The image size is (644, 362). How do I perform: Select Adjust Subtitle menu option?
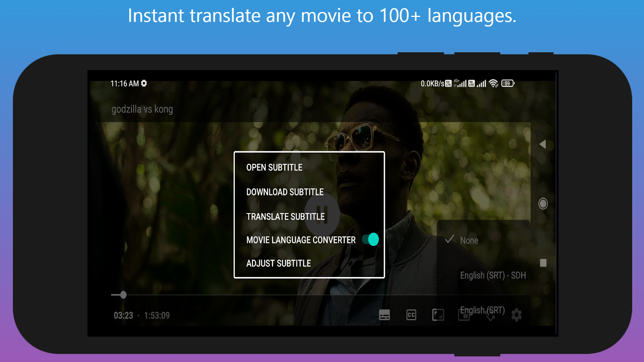[x=279, y=263]
